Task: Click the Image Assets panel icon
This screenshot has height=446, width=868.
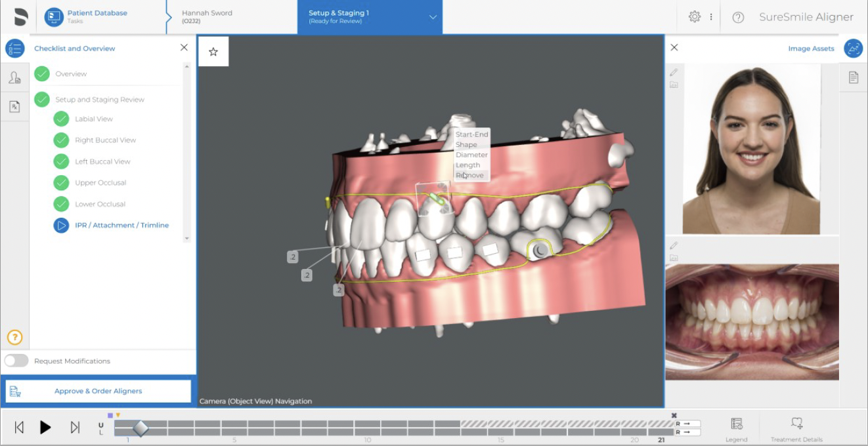Action: (853, 49)
